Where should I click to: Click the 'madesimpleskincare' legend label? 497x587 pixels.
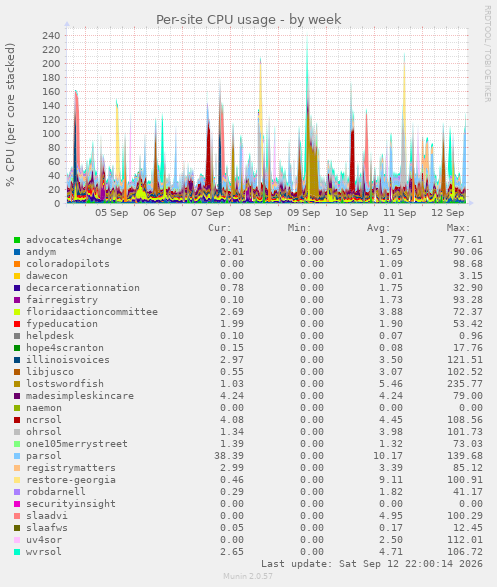[x=80, y=396]
